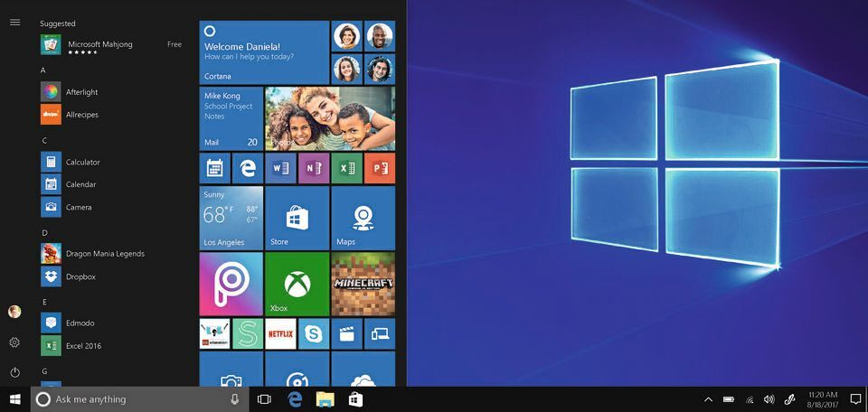
Task: Click the battery status icon
Action: [729, 399]
